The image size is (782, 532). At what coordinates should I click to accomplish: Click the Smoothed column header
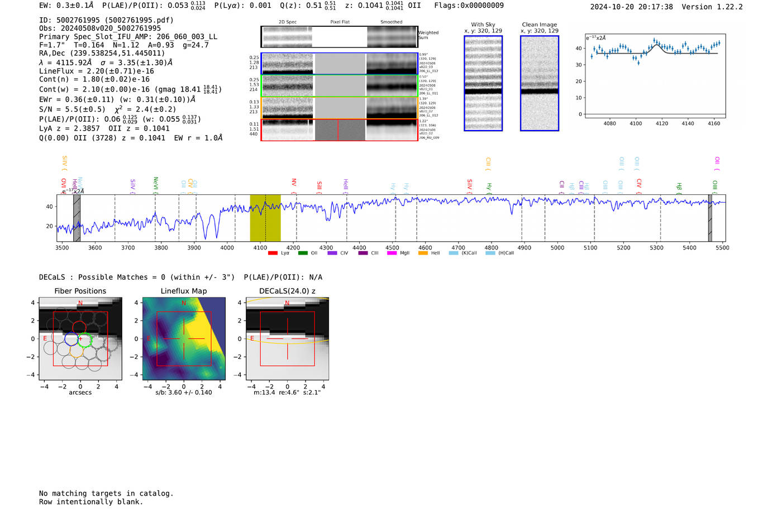392,22
